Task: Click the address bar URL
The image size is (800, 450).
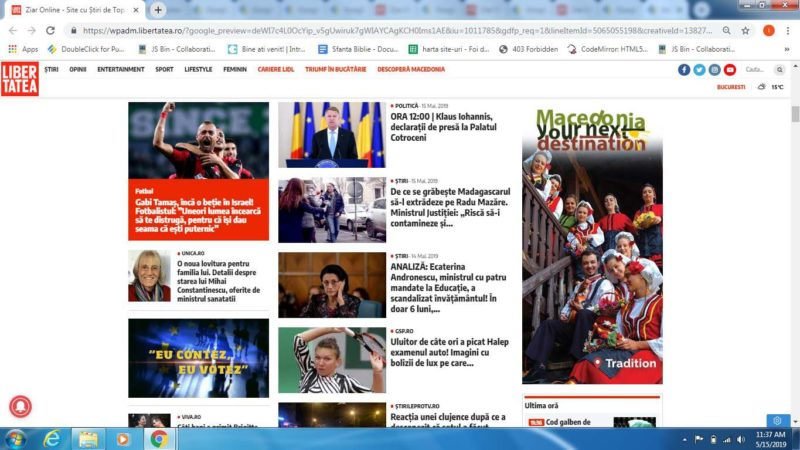Action: pyautogui.click(x=397, y=31)
